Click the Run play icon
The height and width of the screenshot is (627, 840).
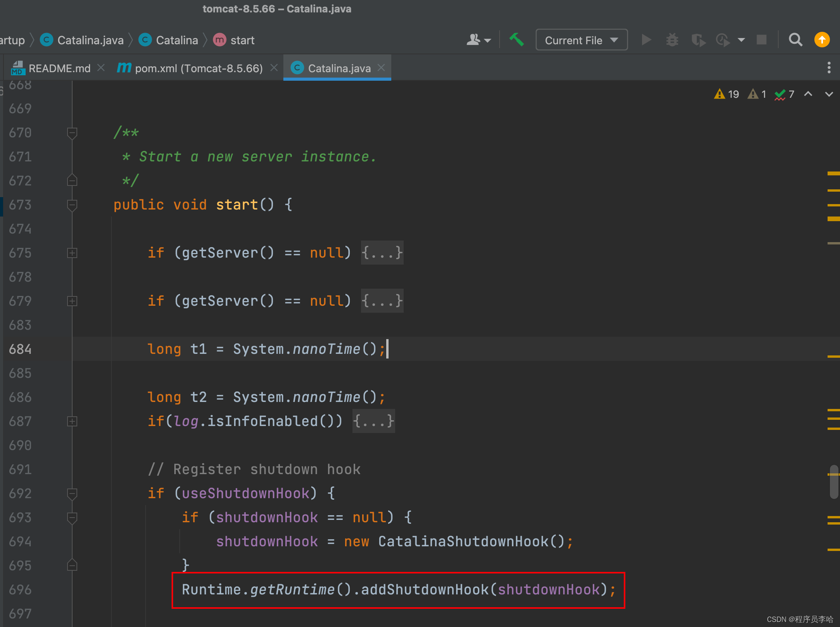(x=646, y=40)
